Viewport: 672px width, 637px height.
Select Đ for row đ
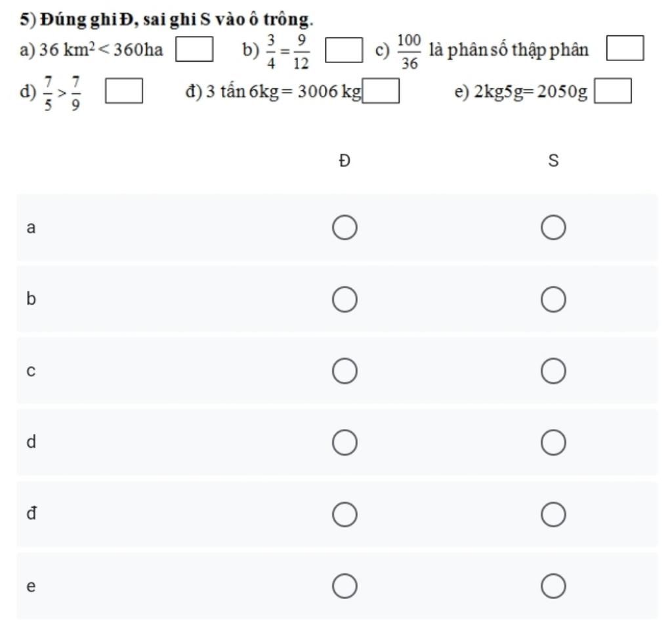(x=345, y=514)
